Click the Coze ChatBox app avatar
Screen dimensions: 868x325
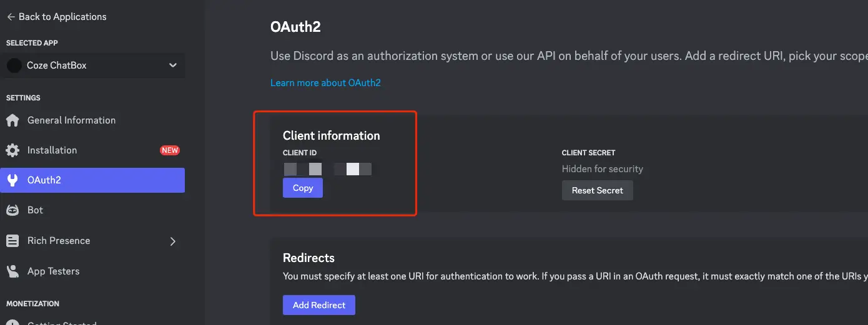[x=14, y=65]
